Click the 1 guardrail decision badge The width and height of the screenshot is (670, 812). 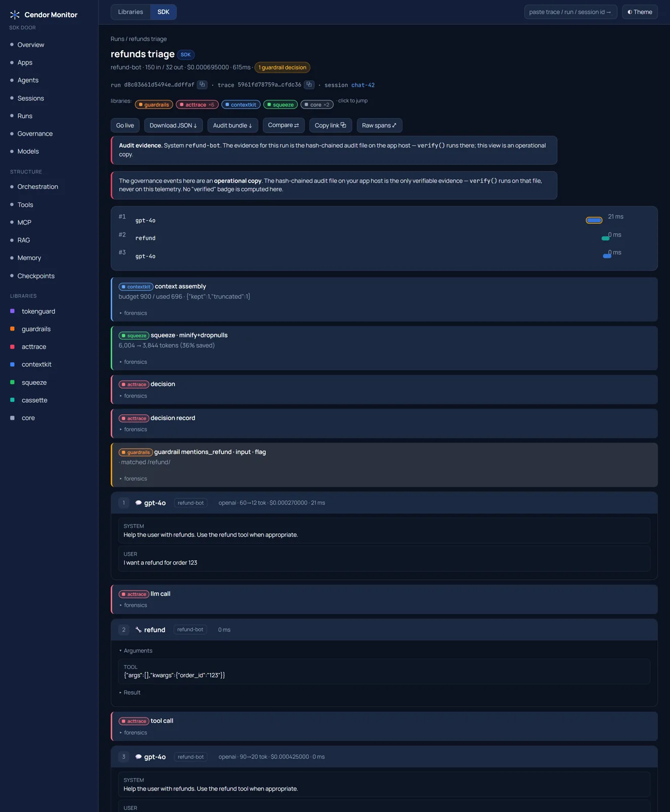click(x=282, y=67)
